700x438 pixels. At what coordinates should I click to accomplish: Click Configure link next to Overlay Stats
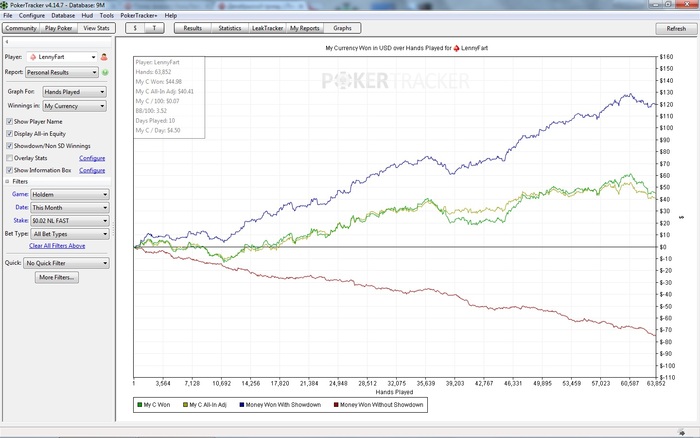tap(92, 158)
